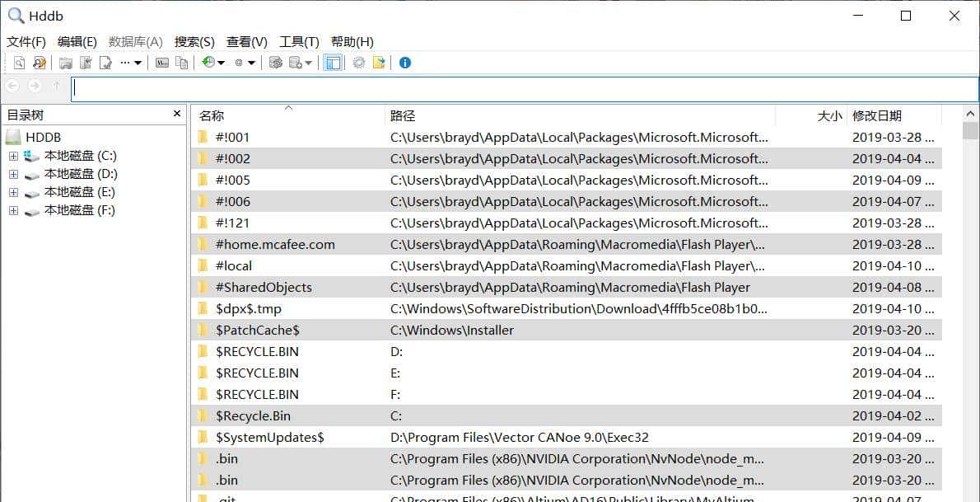Click the update database toolbar icon
Viewport: 980px width, 502px height.
coord(276,63)
